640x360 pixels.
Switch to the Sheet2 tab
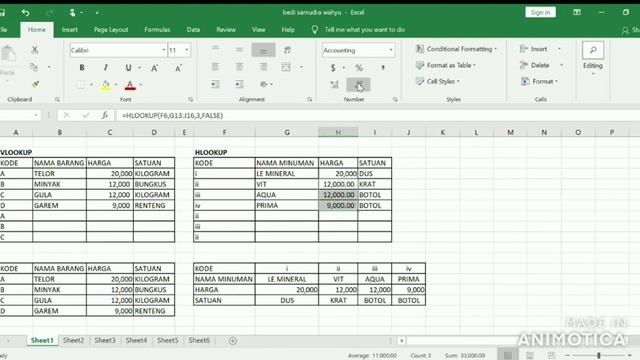point(73,340)
